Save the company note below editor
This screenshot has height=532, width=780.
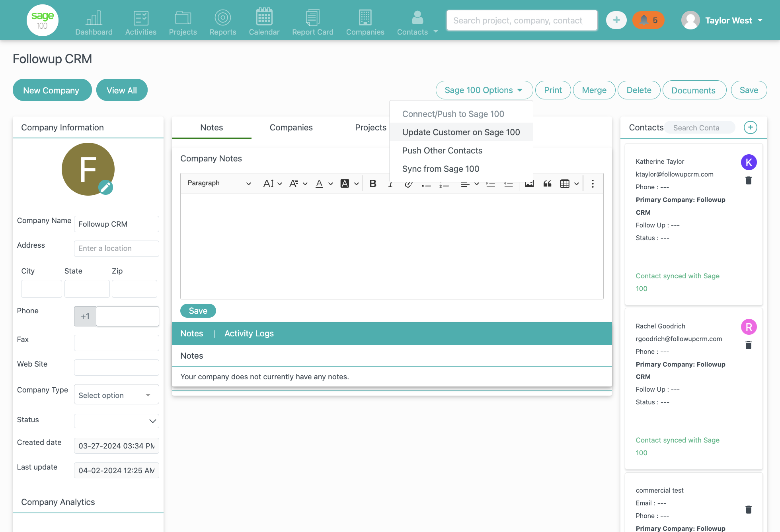[x=198, y=311]
